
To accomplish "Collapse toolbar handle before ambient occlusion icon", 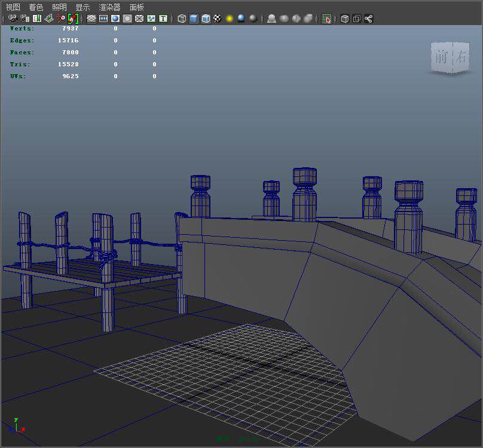I will [x=262, y=19].
